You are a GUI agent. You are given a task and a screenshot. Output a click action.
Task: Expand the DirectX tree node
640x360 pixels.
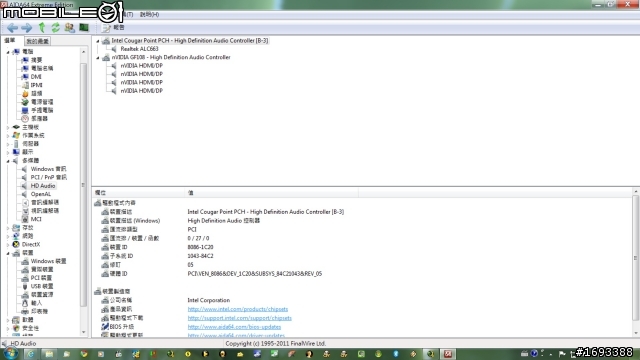8,244
